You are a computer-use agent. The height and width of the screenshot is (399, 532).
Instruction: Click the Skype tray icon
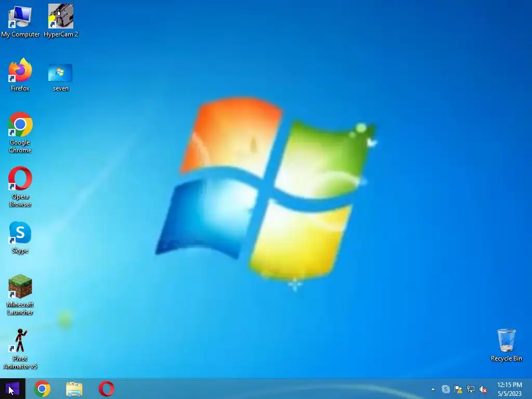[446, 389]
